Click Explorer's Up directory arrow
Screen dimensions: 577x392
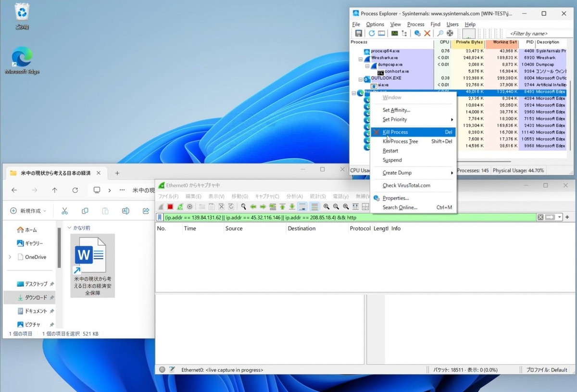pos(54,190)
